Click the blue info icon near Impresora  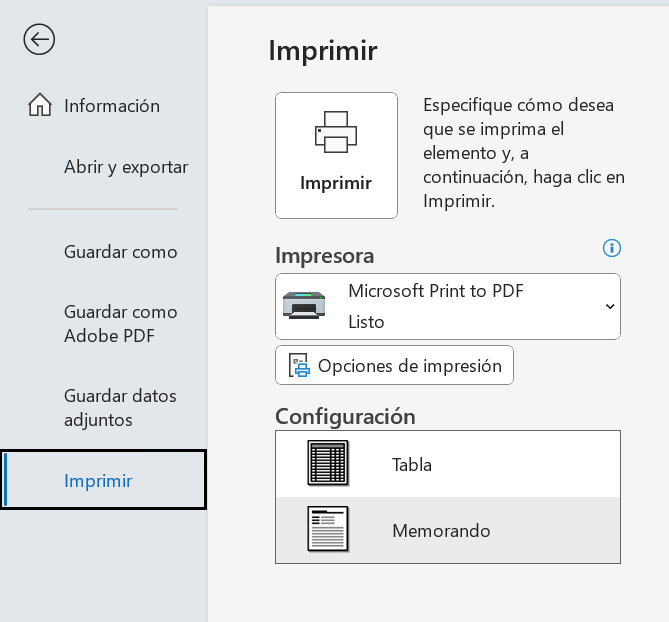tap(612, 248)
